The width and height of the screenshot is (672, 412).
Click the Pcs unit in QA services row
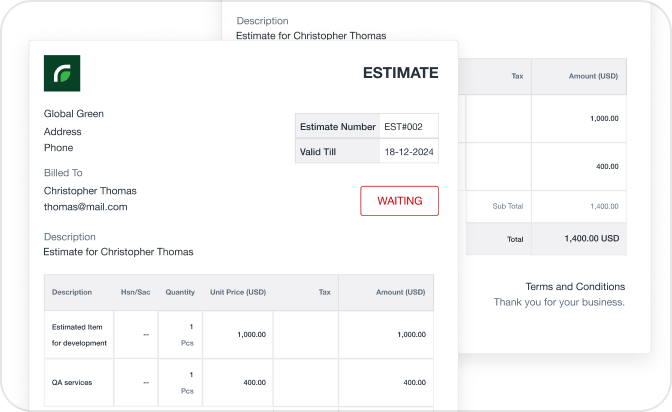click(x=187, y=391)
